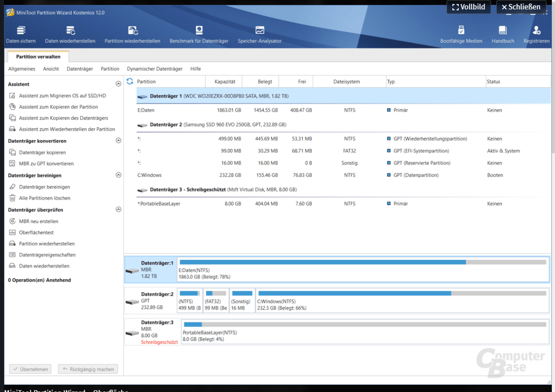This screenshot has width=555, height=392.
Task: Select the (FAT32) 99 MB block in disk map
Action: point(215,301)
